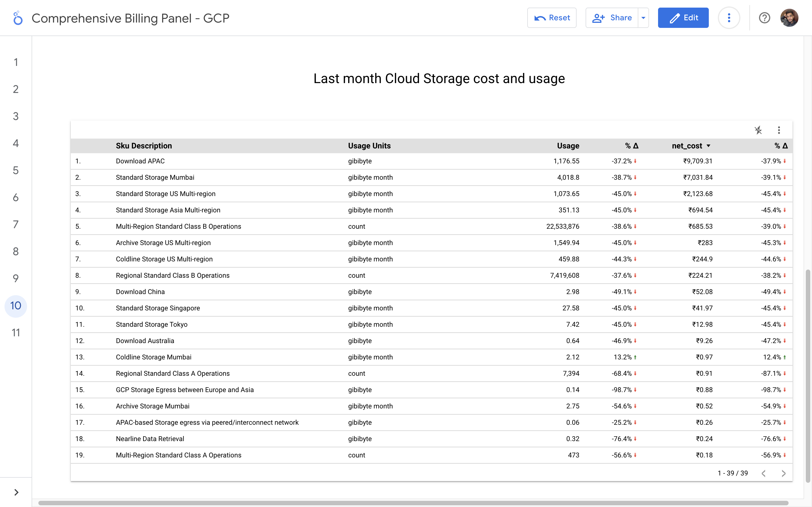Image resolution: width=812 pixels, height=507 pixels.
Task: Expand the page navigation panel chevron
Action: [x=16, y=492]
